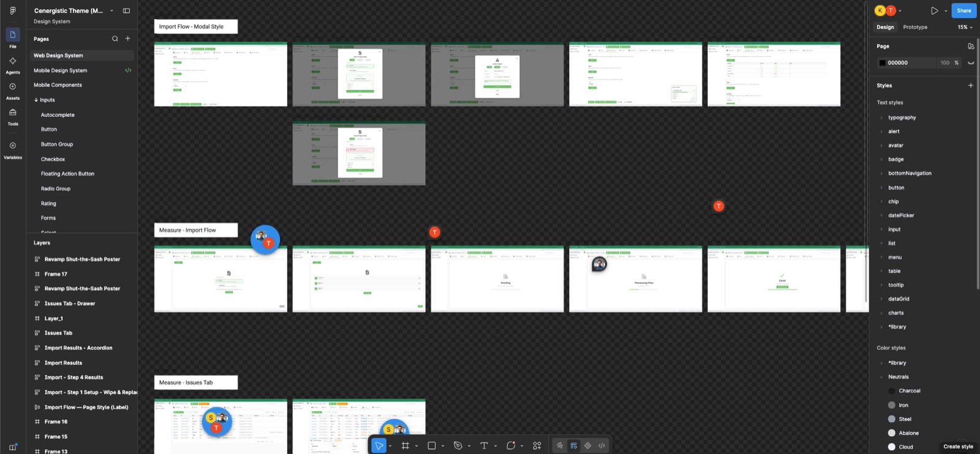The width and height of the screenshot is (980, 454).
Task: Select the Rectangle shape tool
Action: [431, 445]
